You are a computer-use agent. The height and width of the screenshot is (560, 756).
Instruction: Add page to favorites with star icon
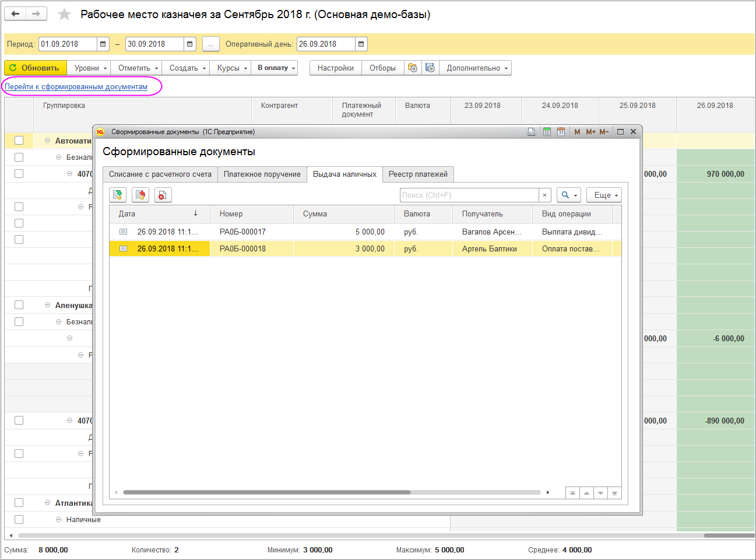[x=64, y=15]
